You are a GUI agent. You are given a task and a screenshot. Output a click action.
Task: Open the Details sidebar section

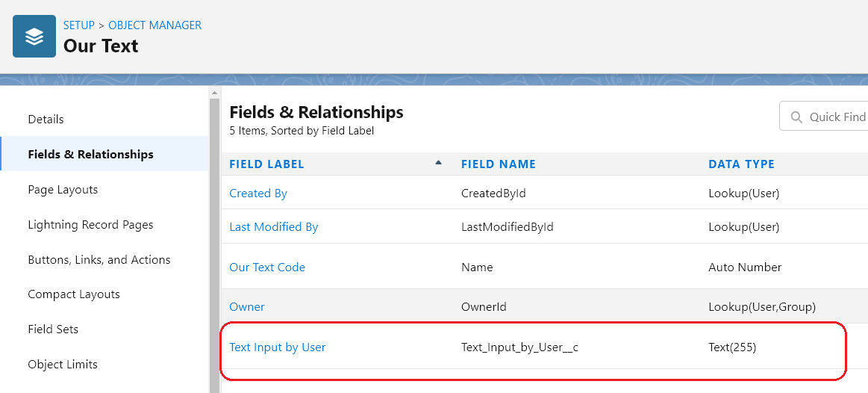point(46,120)
